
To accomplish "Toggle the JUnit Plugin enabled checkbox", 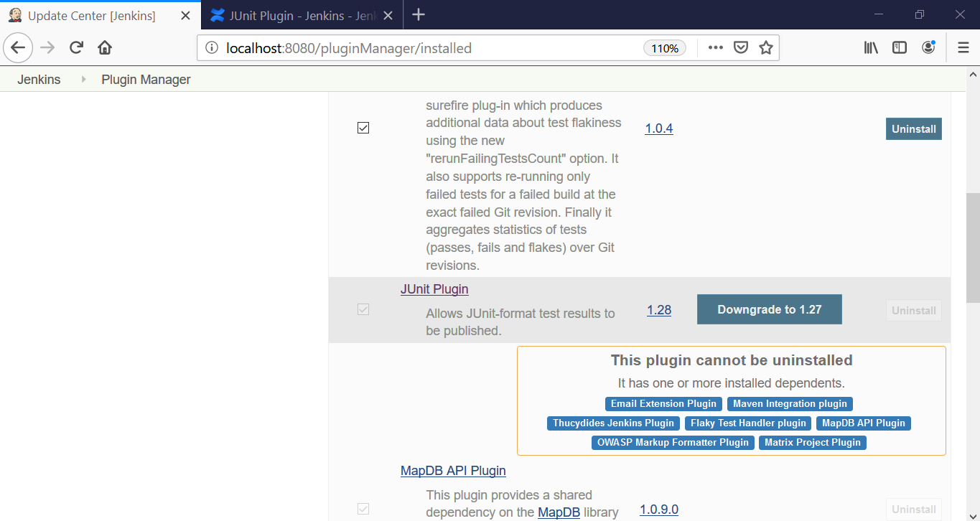I will (x=363, y=310).
